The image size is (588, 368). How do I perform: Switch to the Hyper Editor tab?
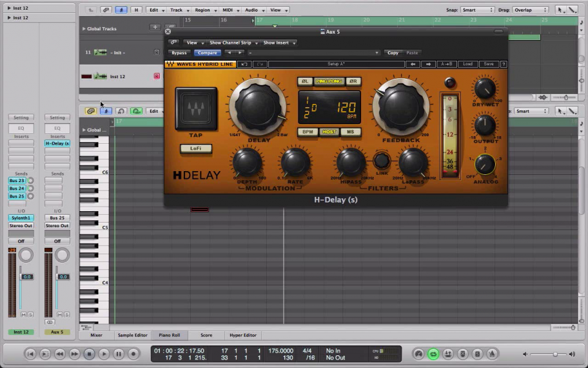(x=243, y=335)
